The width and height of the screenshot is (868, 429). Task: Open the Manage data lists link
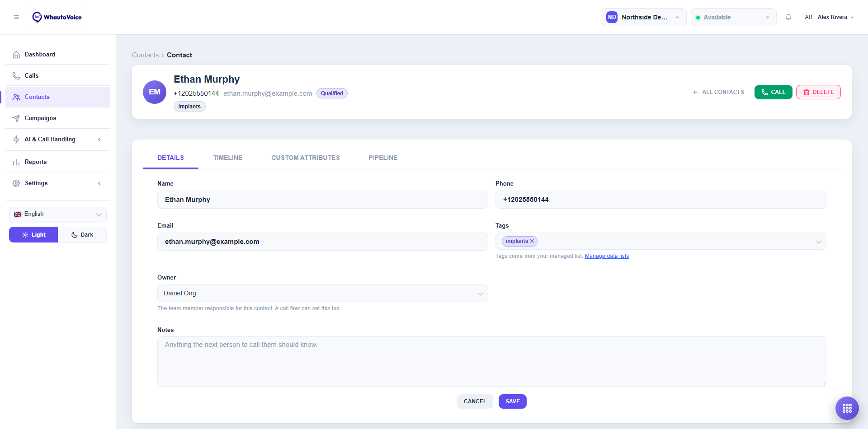[607, 256]
